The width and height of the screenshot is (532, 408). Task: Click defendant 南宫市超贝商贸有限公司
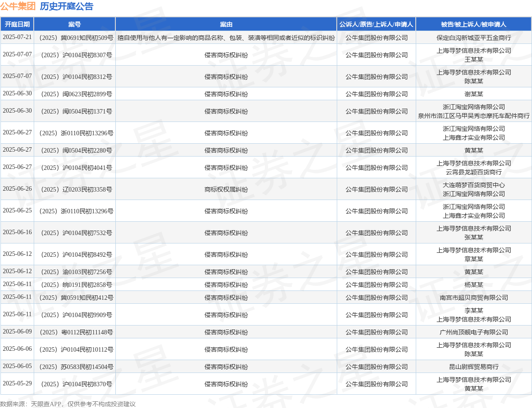473,298
